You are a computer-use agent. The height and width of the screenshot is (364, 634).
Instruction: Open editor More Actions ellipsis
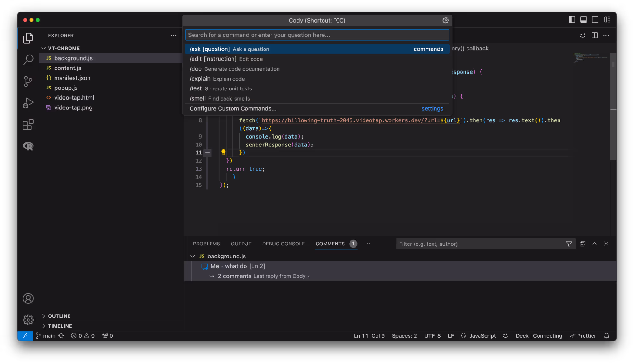pos(606,35)
